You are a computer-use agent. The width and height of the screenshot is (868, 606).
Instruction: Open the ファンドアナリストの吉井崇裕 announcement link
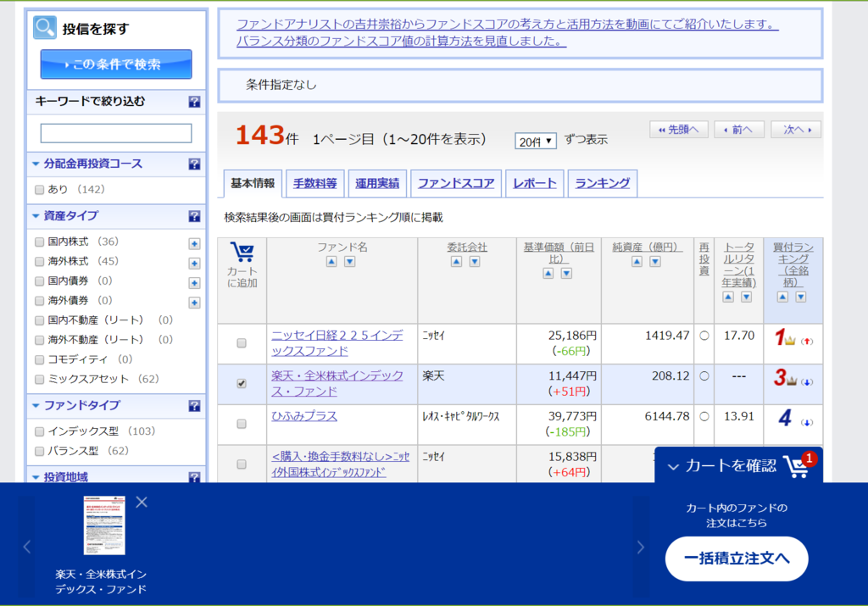coord(508,25)
